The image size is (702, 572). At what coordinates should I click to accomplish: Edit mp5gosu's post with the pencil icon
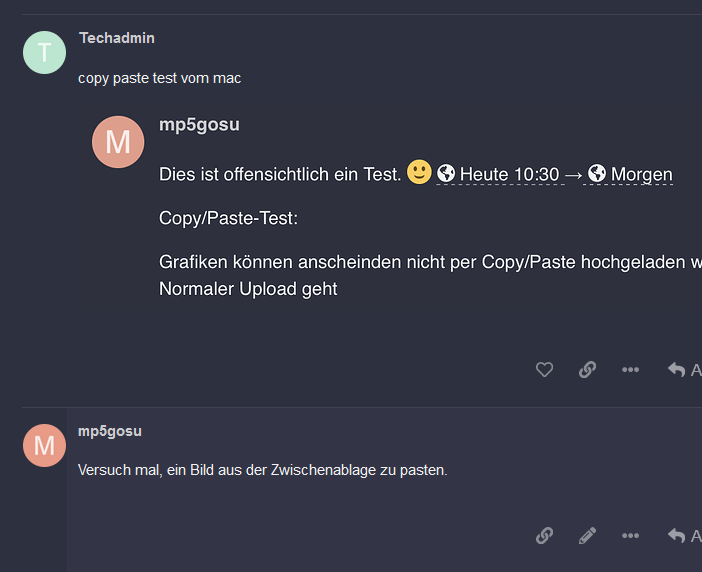(x=587, y=536)
